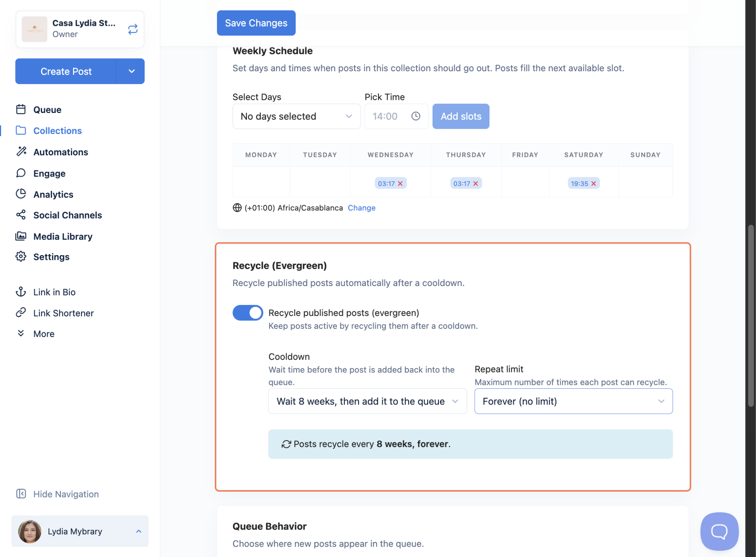Open Create Post dropdown arrow

coord(131,71)
